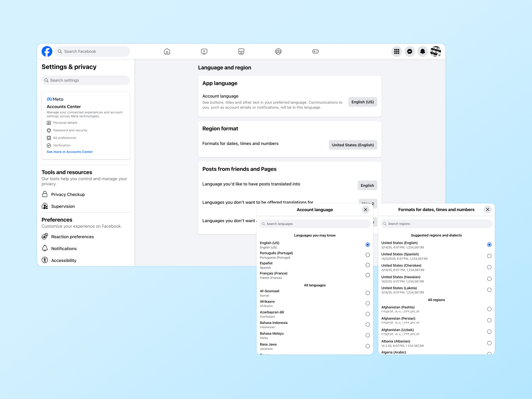Screen dimensions: 532x399
Task: Select Afghanistan (Uzbek) region radio
Action: 489,332
